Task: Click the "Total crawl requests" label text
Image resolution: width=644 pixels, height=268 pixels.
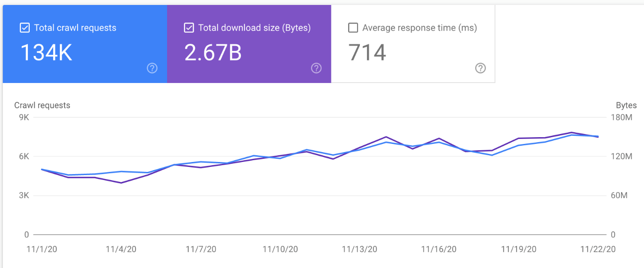Action: point(75,28)
